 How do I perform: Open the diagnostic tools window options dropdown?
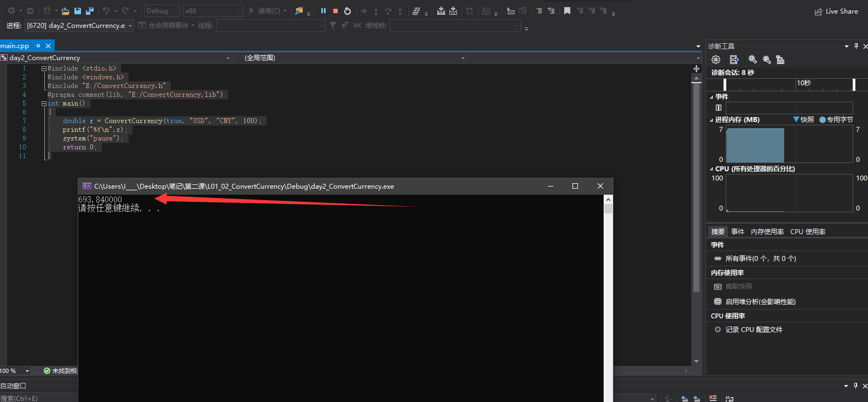847,46
